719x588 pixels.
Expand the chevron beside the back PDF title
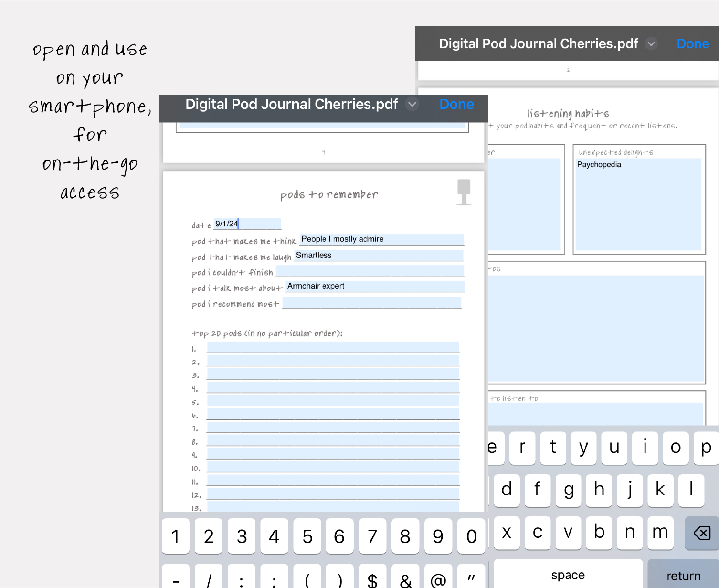click(x=651, y=44)
